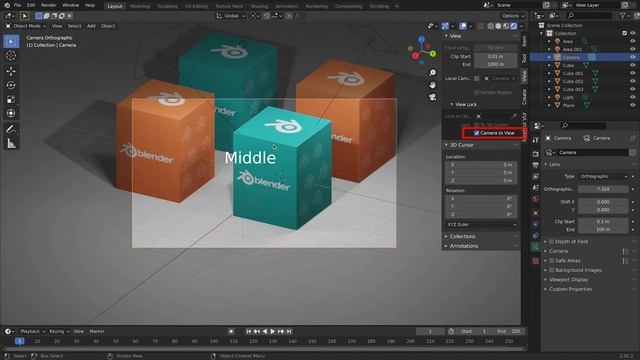This screenshot has height=360, width=640.
Task: Expand the Collections panel
Action: tap(462, 236)
